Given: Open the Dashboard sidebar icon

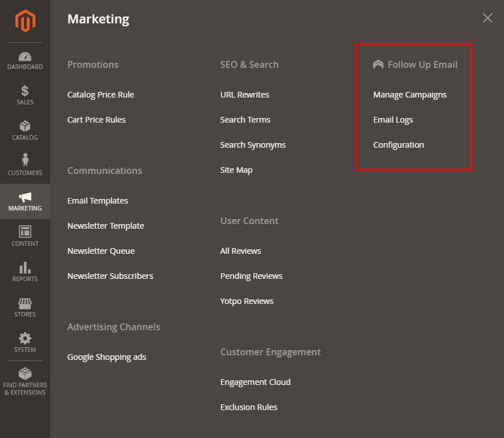Looking at the screenshot, I should click(x=25, y=57).
